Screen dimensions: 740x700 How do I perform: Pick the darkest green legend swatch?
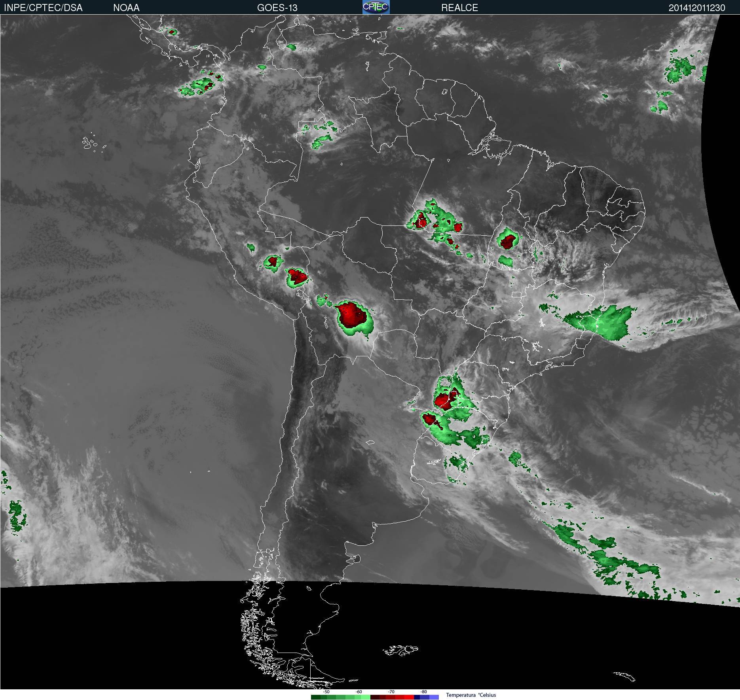[316, 697]
